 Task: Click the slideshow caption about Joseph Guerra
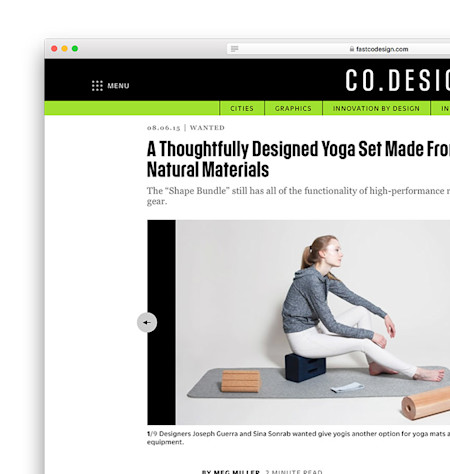(x=298, y=438)
